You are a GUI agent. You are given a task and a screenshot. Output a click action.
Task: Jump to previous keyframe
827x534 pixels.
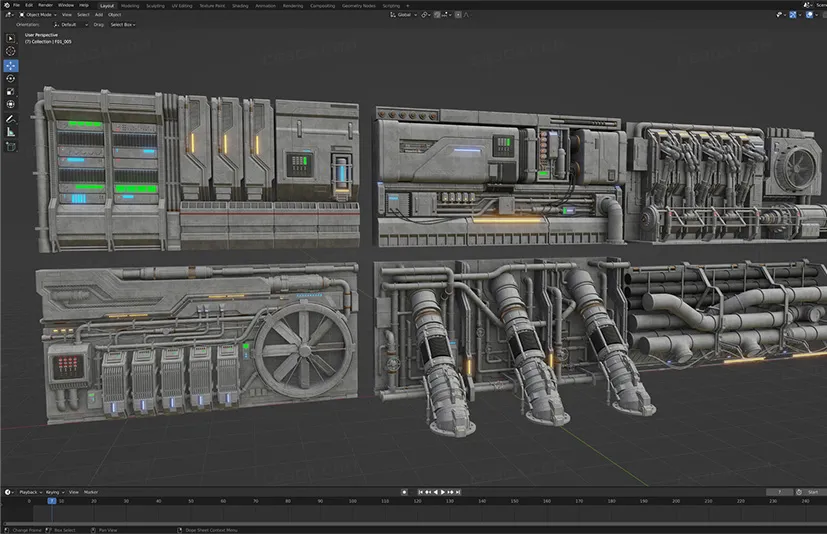[x=428, y=492]
